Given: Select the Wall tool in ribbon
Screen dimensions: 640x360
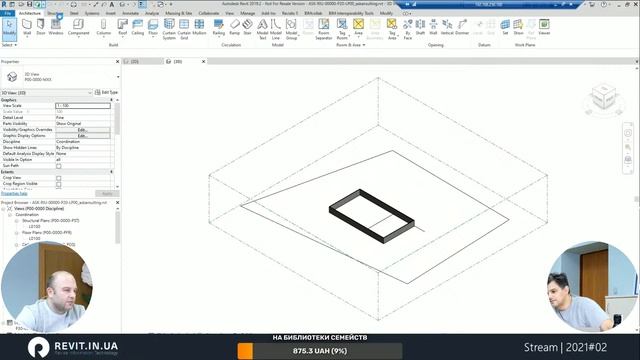Looking at the screenshot, I should [27, 27].
